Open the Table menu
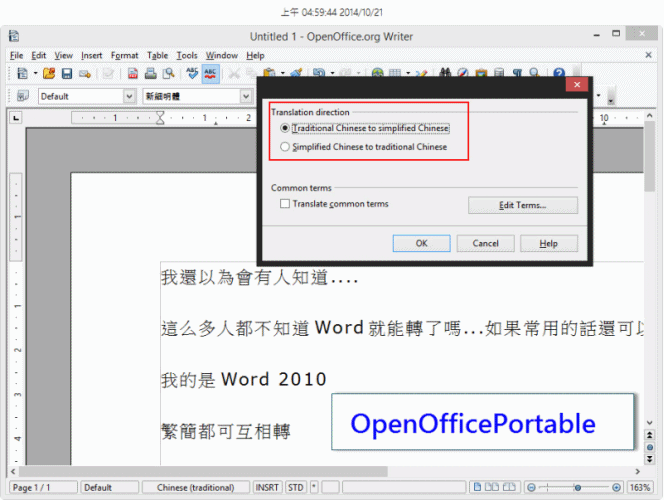The width and height of the screenshot is (664, 500). pos(157,55)
